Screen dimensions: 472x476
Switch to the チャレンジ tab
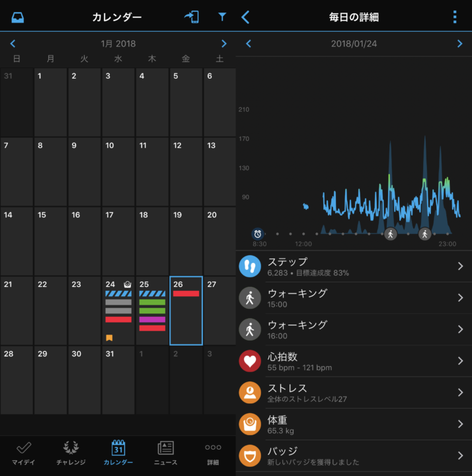click(71, 453)
